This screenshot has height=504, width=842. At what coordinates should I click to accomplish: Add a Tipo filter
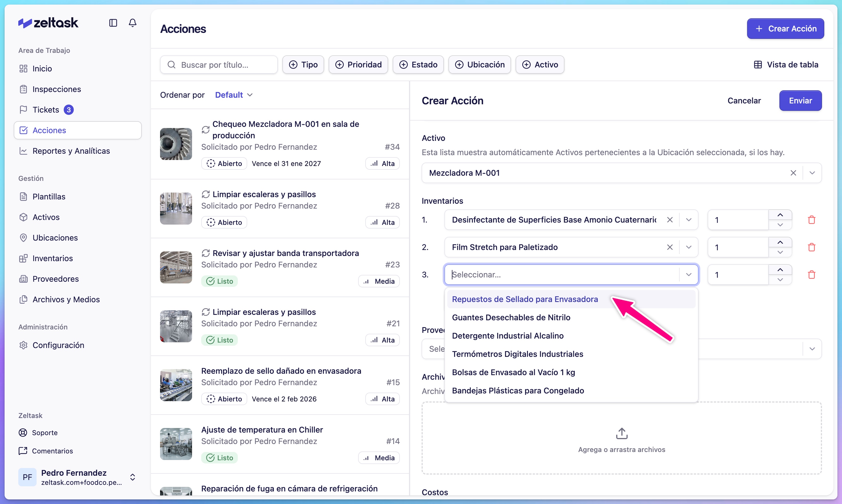[303, 65]
